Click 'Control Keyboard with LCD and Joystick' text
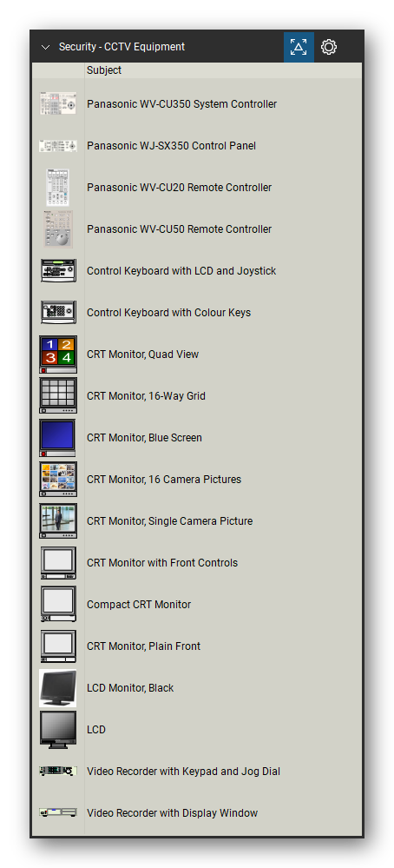This screenshot has height=868, width=394. coord(181,271)
